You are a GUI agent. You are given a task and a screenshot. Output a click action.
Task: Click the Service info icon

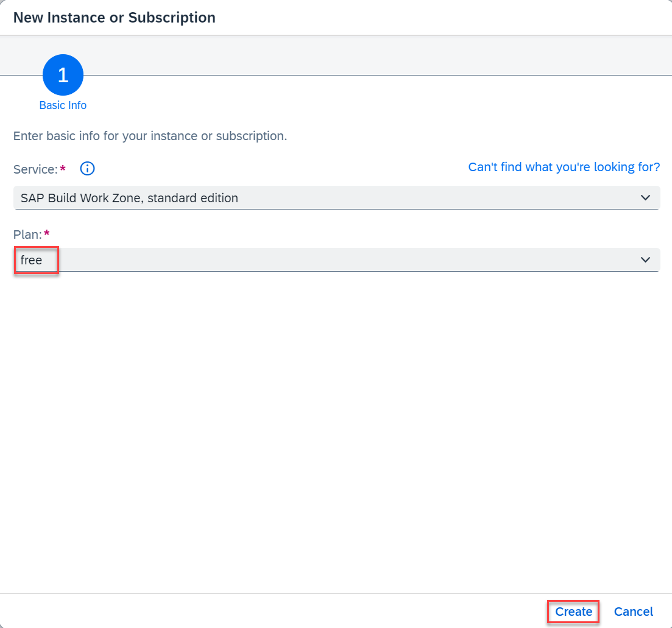pos(88,169)
